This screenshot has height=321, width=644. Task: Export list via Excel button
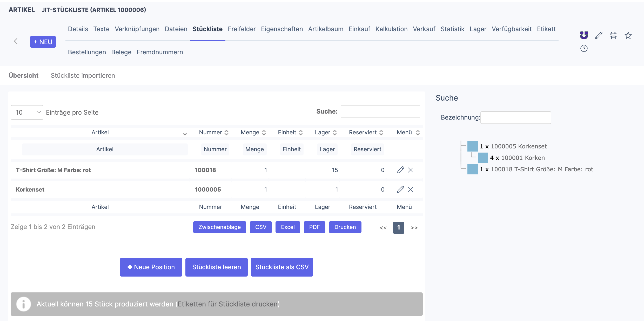[287, 227]
